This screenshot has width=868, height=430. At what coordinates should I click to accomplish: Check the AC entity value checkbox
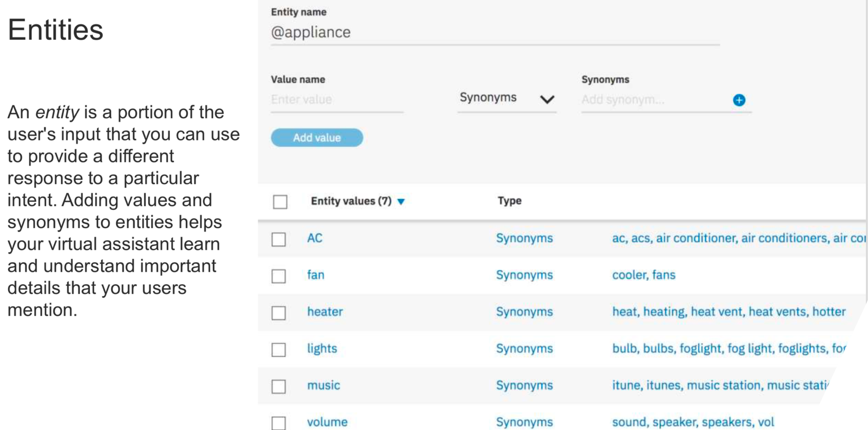pyautogui.click(x=278, y=239)
